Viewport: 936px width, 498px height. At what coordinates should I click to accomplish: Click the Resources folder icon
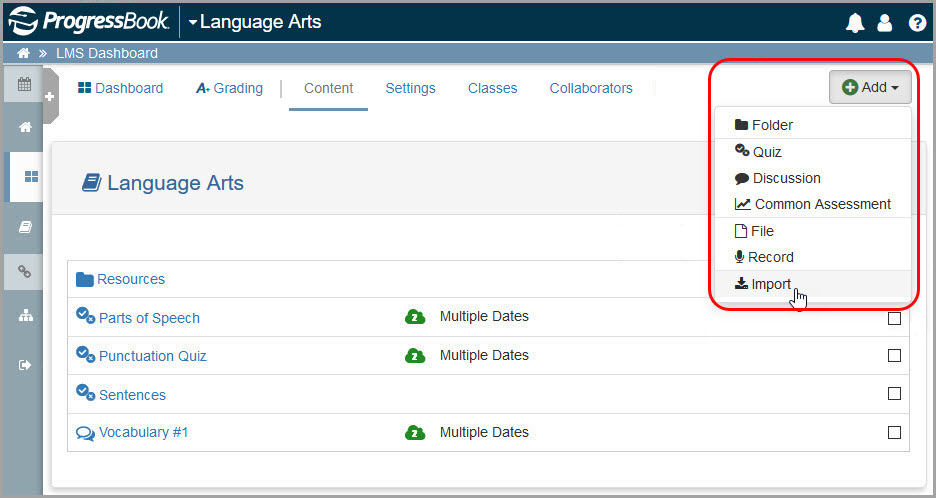[85, 279]
